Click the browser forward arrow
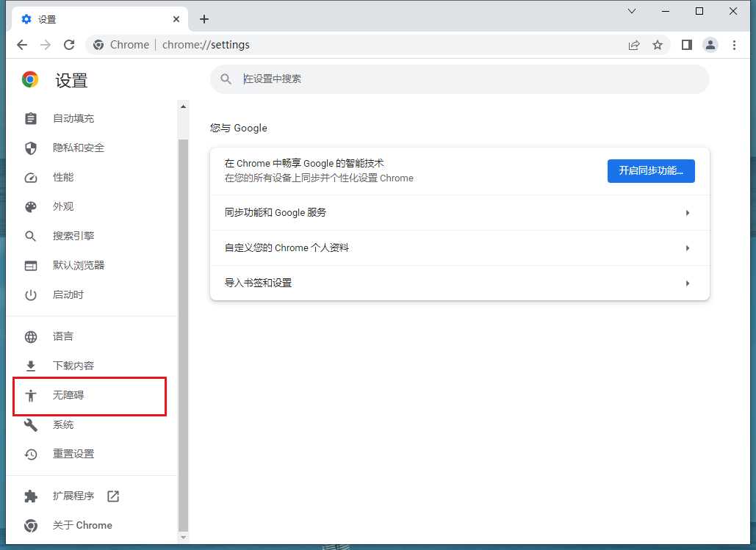 (46, 45)
